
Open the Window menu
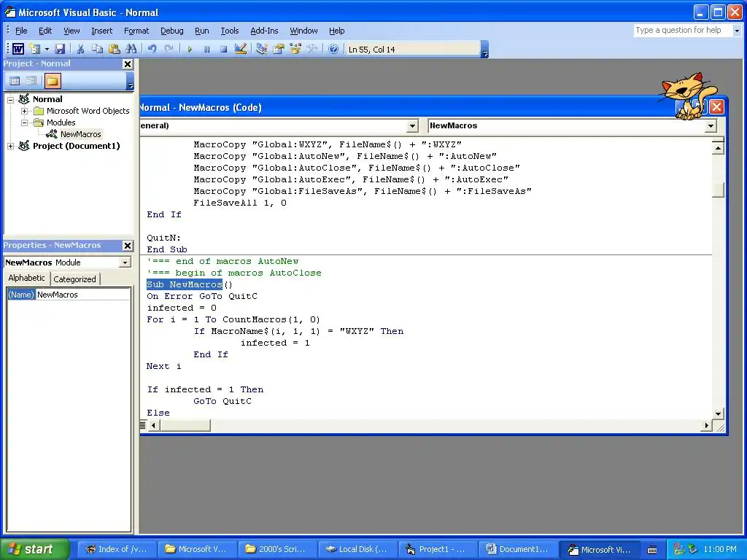pyautogui.click(x=303, y=31)
